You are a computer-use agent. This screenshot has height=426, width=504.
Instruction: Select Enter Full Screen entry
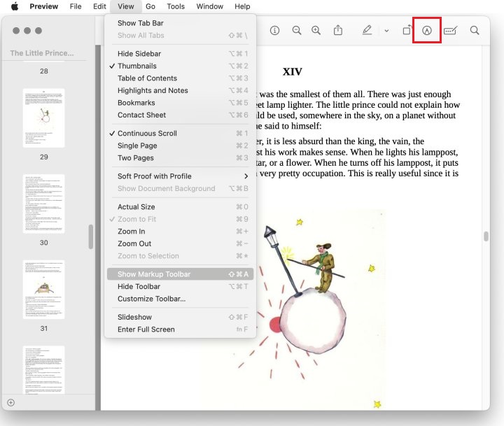[146, 329]
